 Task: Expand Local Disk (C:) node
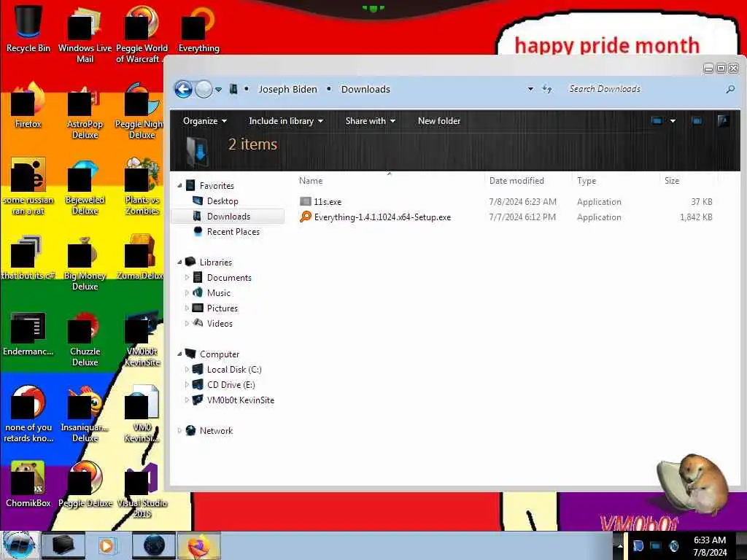(187, 370)
